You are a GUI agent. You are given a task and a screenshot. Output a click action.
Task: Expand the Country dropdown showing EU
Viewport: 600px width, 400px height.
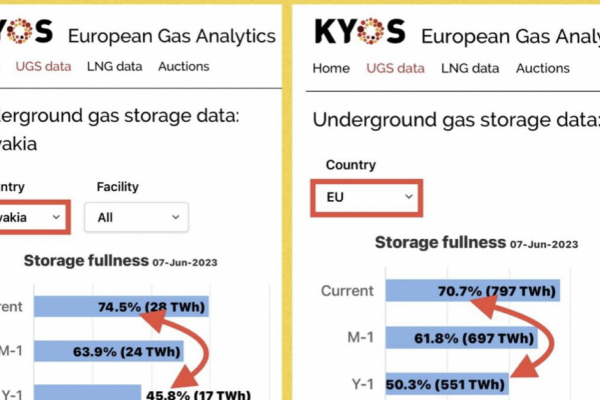(x=368, y=197)
